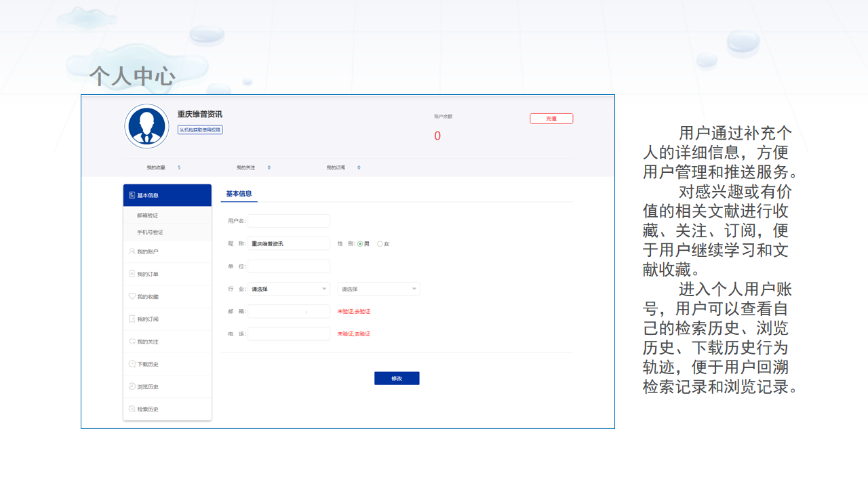This screenshot has width=868, height=488.
Task: Click the 我的关注 icon in sidebar
Action: pyautogui.click(x=132, y=342)
